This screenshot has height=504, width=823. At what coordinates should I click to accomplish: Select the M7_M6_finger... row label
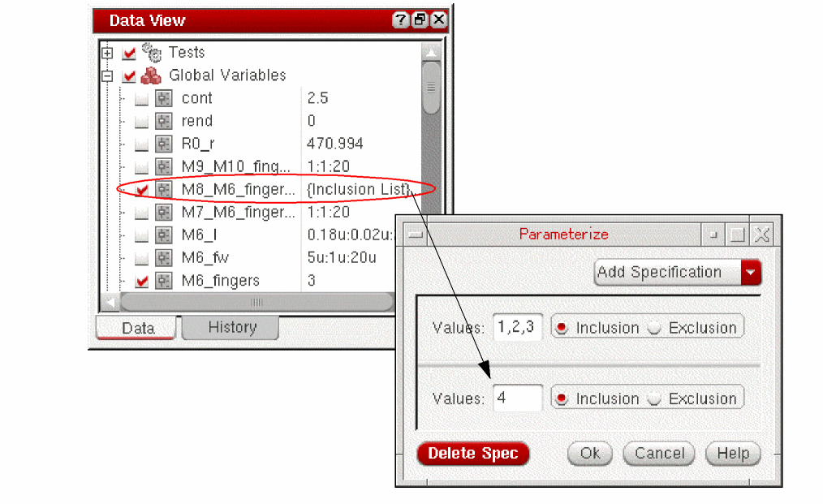click(239, 213)
